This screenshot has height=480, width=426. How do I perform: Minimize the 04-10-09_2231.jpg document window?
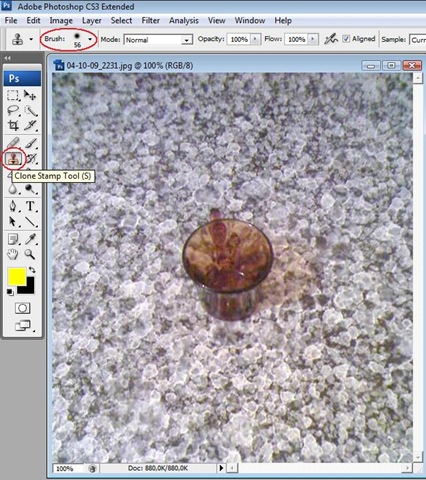371,66
